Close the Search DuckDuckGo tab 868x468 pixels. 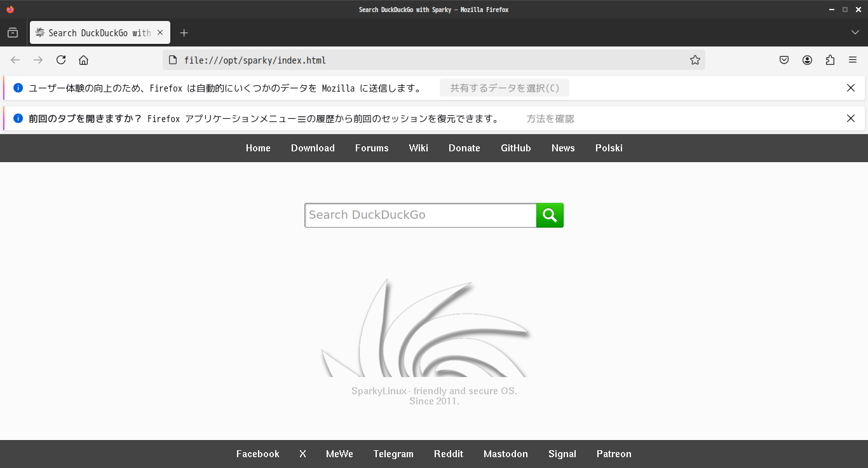pyautogui.click(x=160, y=32)
